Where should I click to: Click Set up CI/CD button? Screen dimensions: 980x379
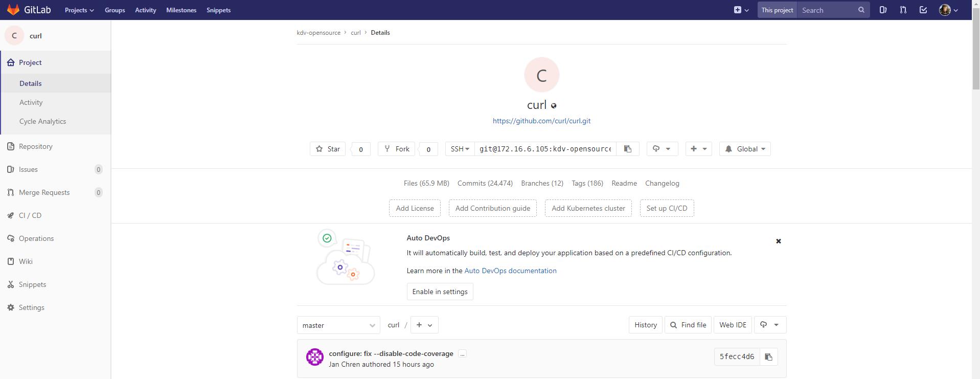667,208
